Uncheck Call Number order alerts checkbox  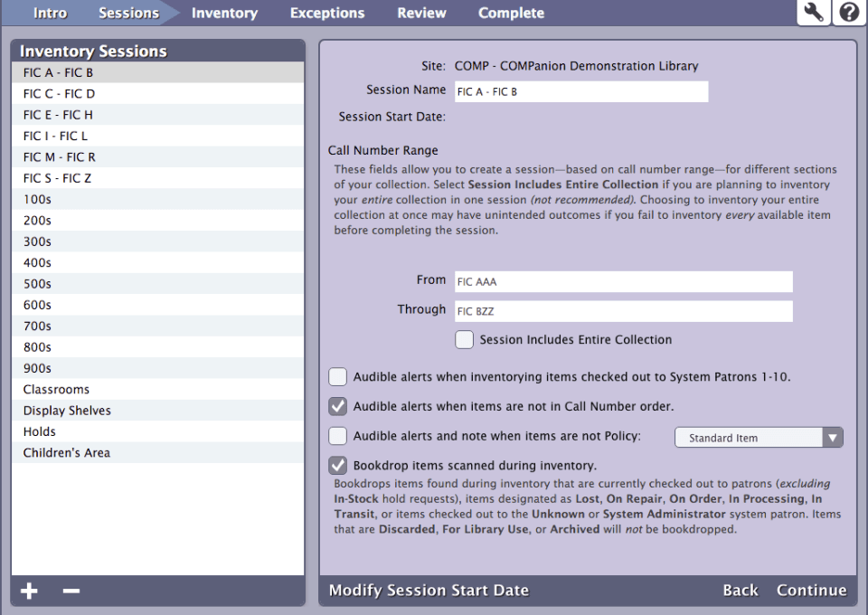pyautogui.click(x=337, y=407)
